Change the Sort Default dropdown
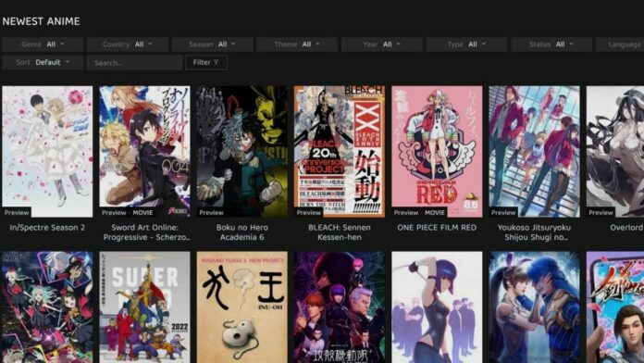 (x=43, y=62)
